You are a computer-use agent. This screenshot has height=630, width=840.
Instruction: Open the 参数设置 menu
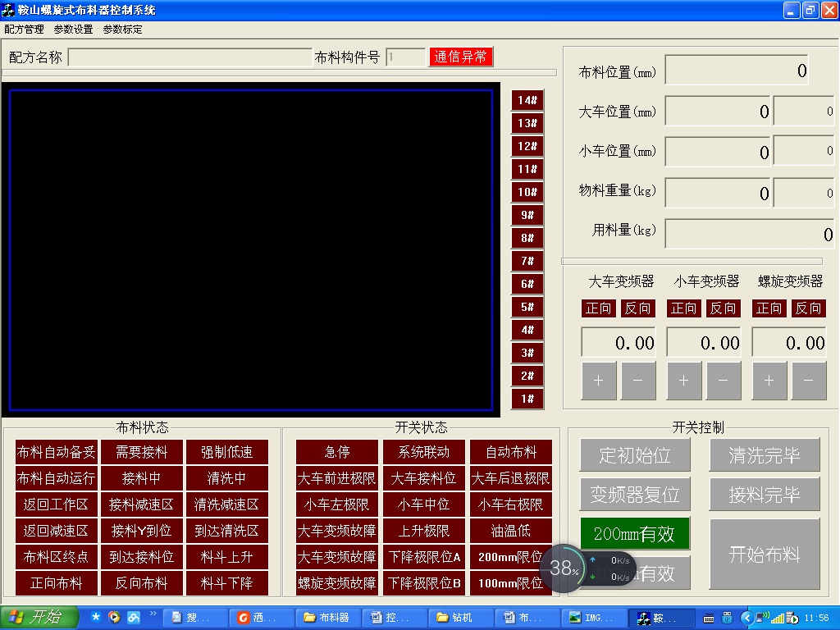click(73, 29)
